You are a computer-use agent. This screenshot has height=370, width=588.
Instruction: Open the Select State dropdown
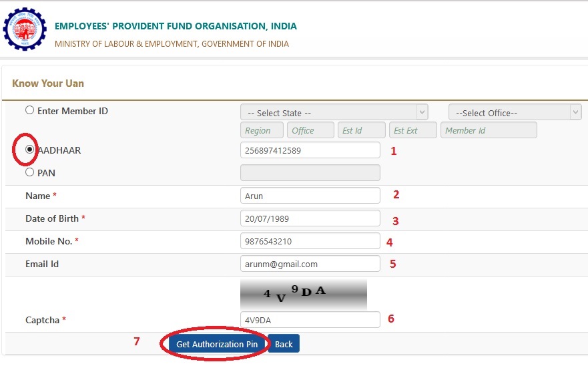point(334,112)
